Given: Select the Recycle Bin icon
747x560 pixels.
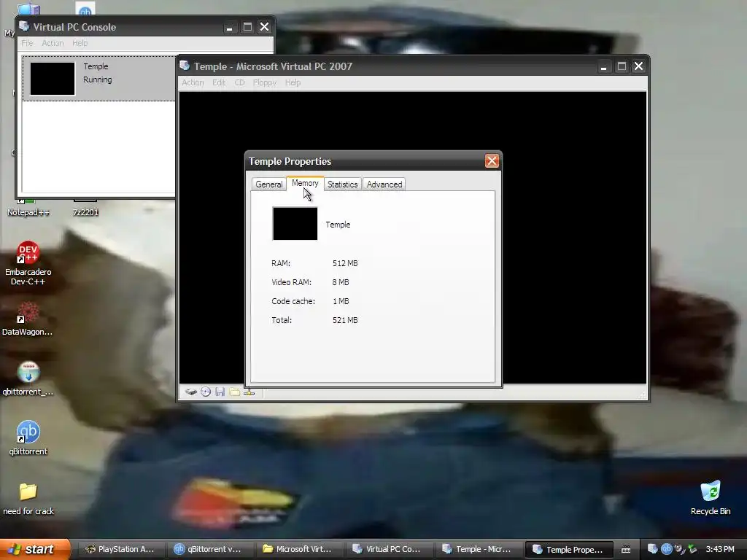Looking at the screenshot, I should (x=711, y=497).
